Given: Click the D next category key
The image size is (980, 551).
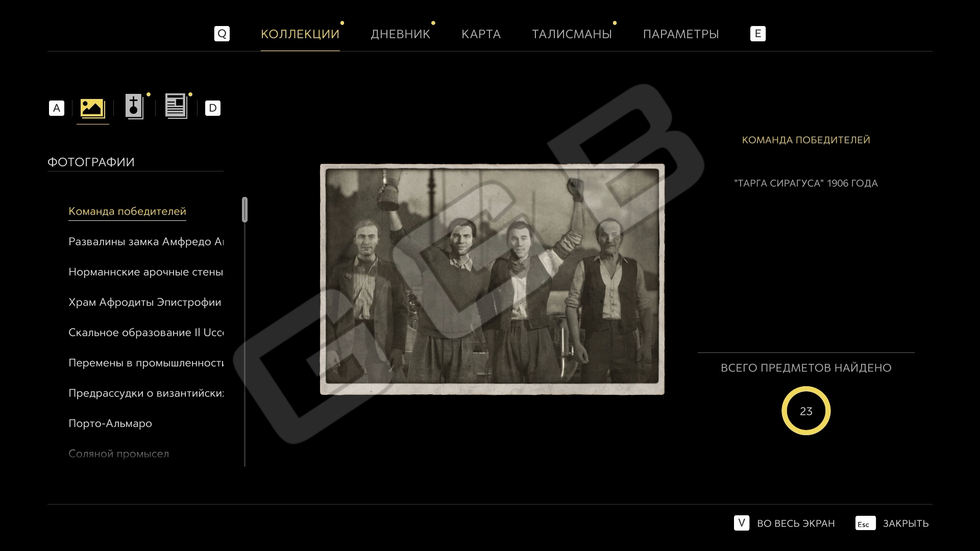Looking at the screenshot, I should [x=213, y=108].
